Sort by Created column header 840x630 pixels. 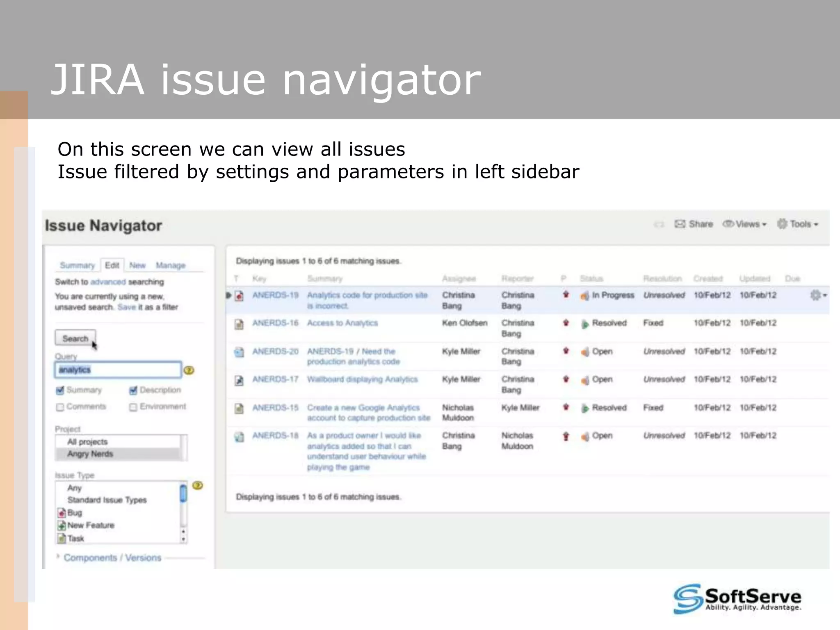708,279
